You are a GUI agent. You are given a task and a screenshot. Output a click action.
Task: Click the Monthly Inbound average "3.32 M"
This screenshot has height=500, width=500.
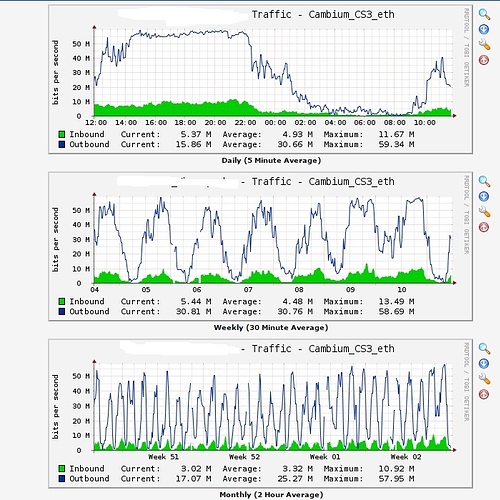[297, 469]
